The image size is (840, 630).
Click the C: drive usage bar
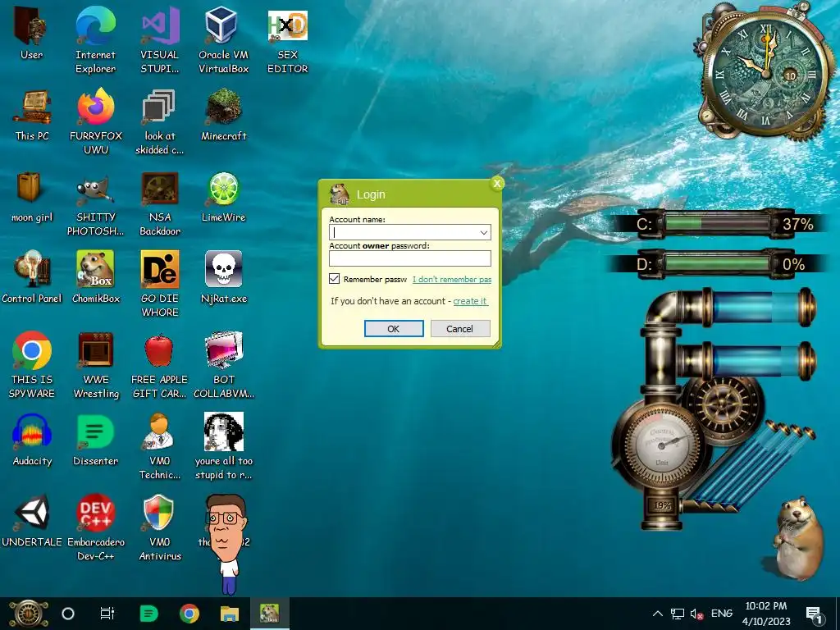point(717,223)
